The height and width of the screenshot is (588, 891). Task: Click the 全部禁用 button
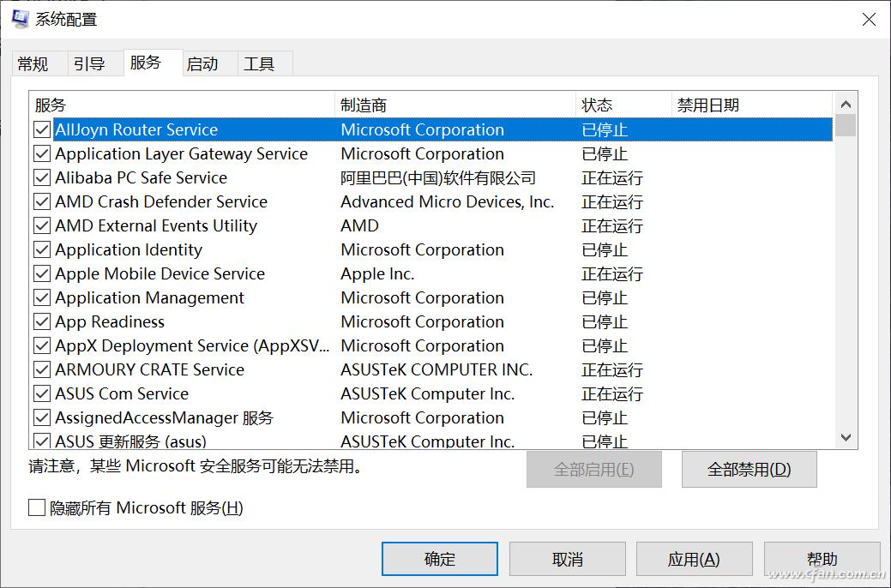[x=748, y=469]
